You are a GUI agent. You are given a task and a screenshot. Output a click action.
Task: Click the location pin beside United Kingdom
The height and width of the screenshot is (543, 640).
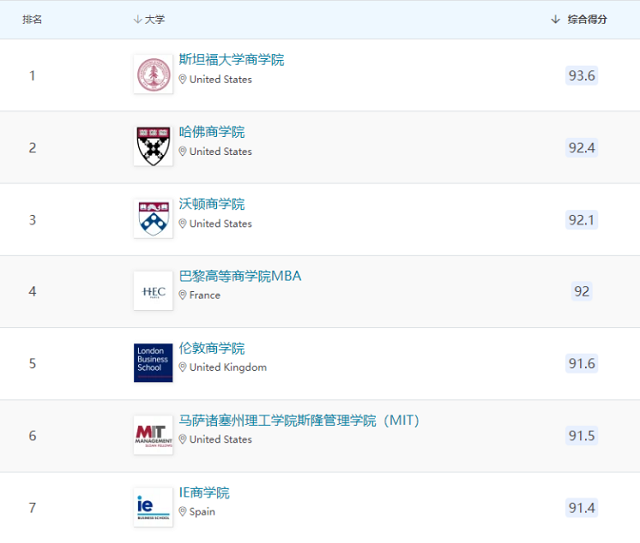[182, 367]
